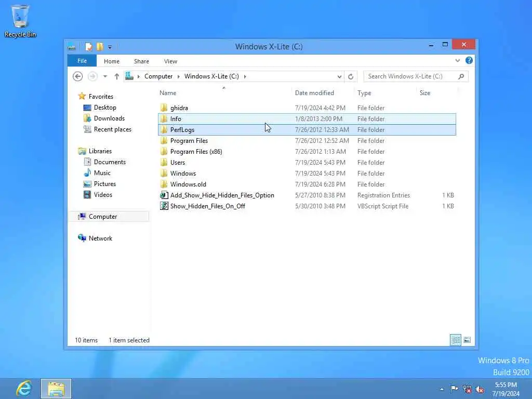Expand the arrow after Windows X-Lite (C:)
532x399 pixels.
tap(245, 76)
